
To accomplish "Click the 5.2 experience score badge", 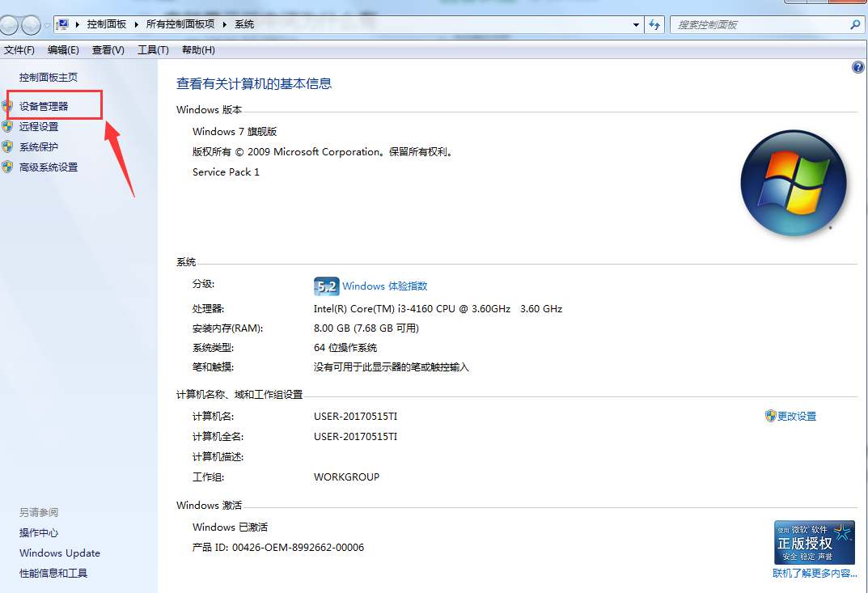I will (x=326, y=286).
